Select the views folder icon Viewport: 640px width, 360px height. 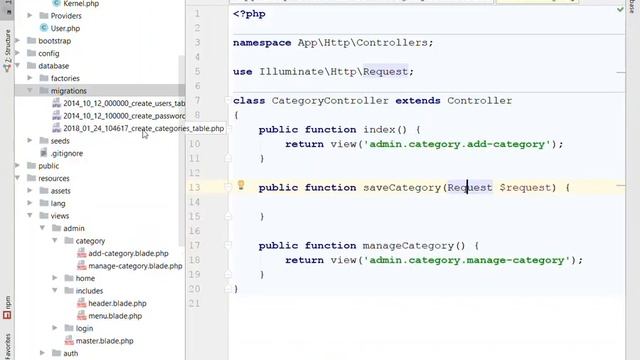pyautogui.click(x=44, y=215)
